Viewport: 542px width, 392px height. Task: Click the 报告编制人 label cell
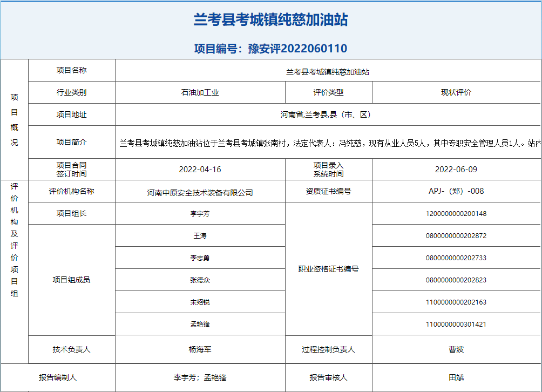click(58, 377)
